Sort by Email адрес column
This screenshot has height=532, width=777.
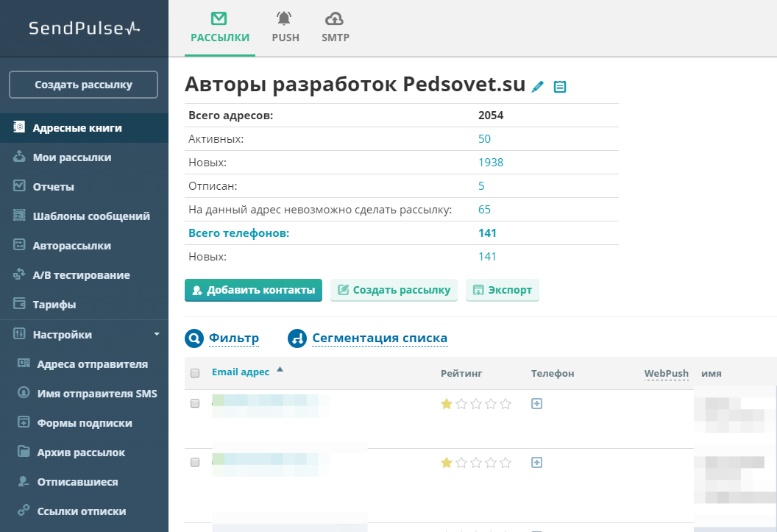point(241,372)
